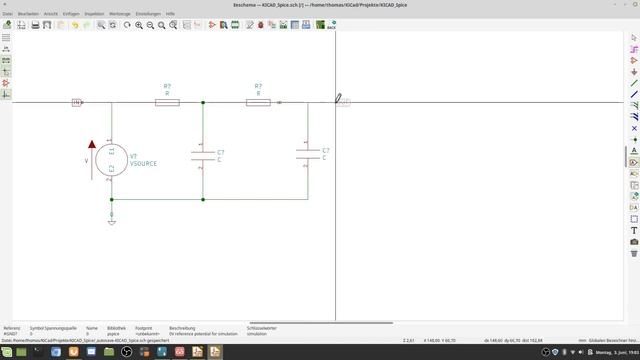640x360 pixels.
Task: Open the Ansicht menu
Action: pos(51,14)
